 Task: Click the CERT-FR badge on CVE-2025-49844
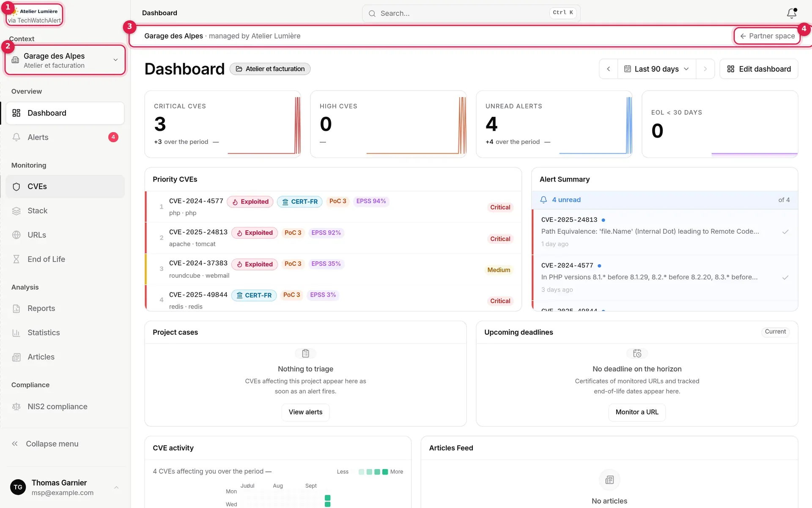tap(254, 295)
